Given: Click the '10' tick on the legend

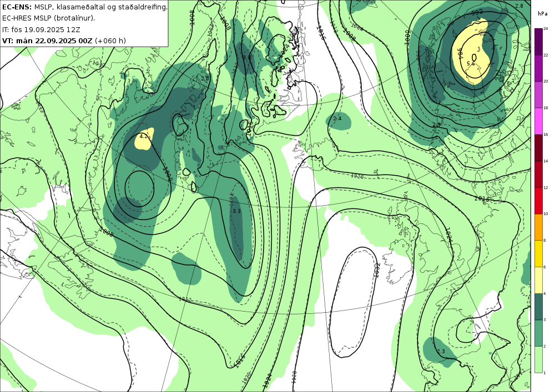Looking at the screenshot, I should 546,214.
